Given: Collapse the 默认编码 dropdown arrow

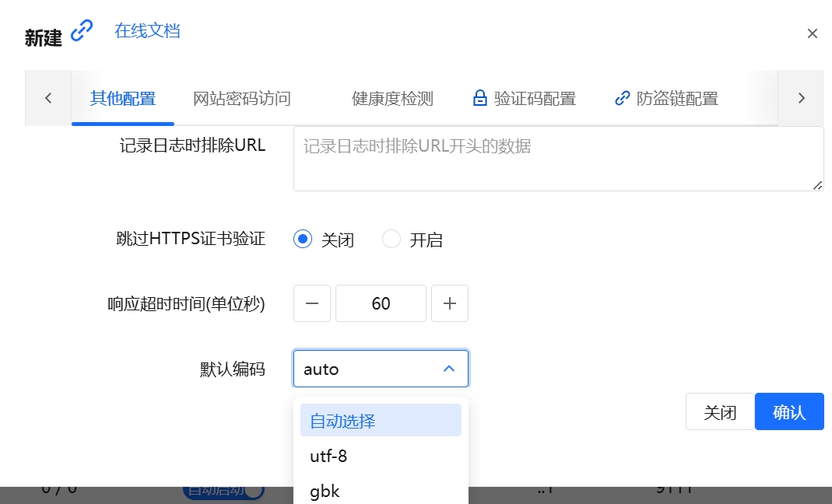Looking at the screenshot, I should pyautogui.click(x=449, y=368).
